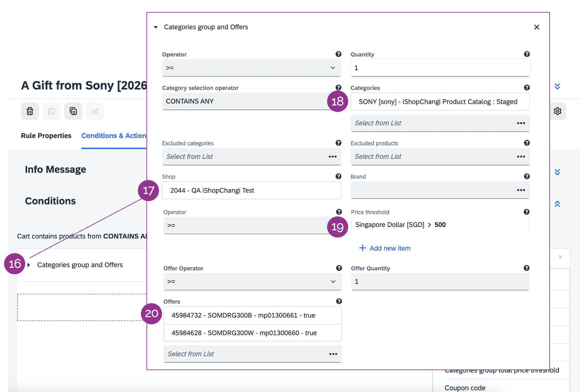This screenshot has width=580, height=392.
Task: Open Excluded products ellipsis picker
Action: point(521,157)
